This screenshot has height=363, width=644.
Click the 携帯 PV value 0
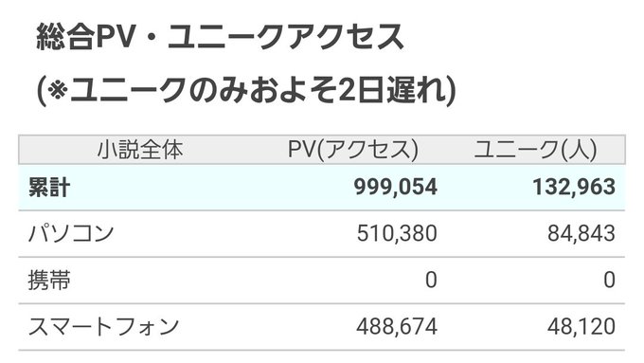431,281
